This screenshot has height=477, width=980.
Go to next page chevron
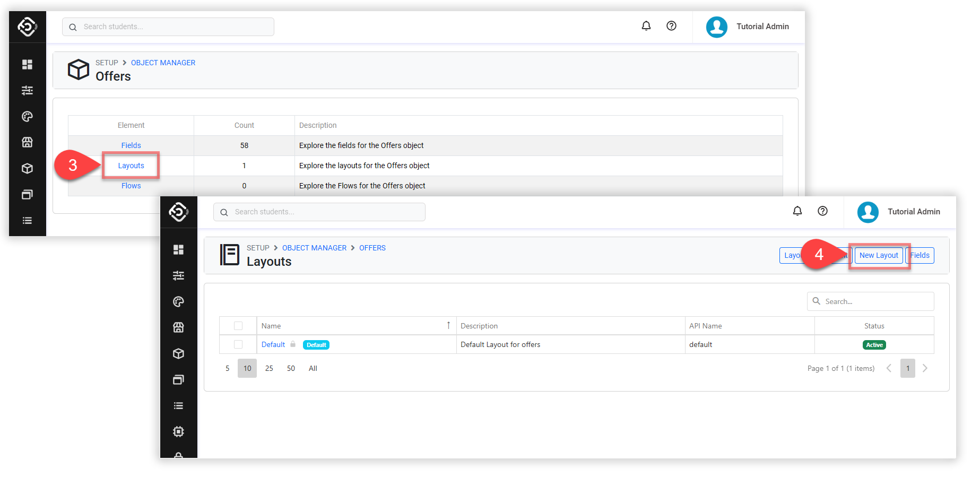click(x=925, y=368)
